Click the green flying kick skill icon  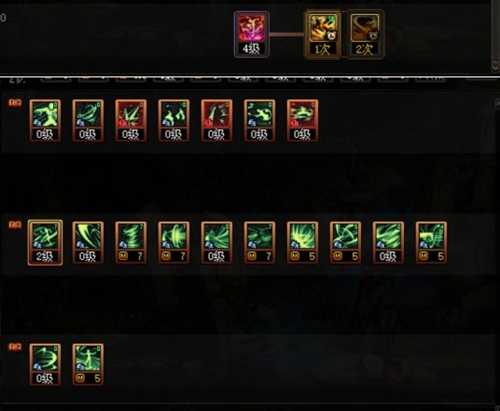click(x=260, y=121)
